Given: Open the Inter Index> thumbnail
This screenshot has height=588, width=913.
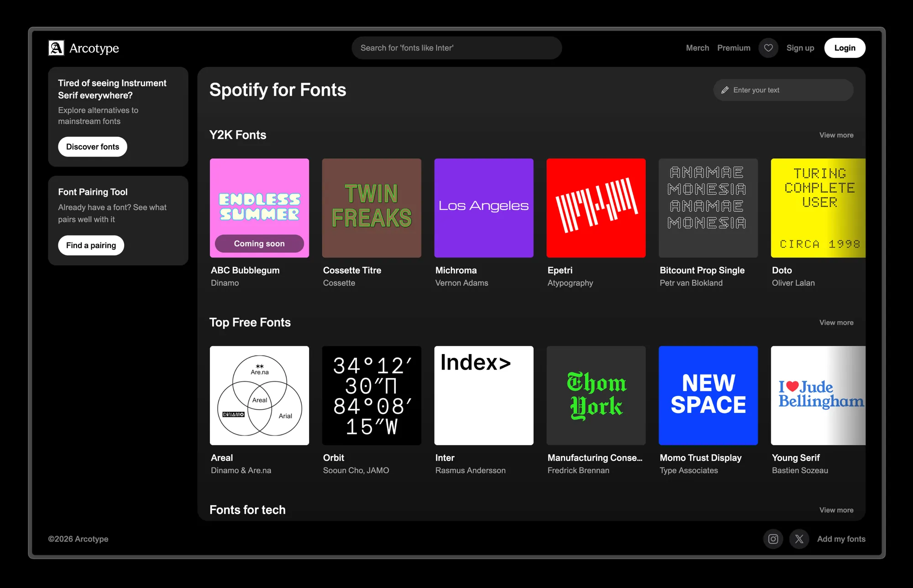Looking at the screenshot, I should pos(484,395).
